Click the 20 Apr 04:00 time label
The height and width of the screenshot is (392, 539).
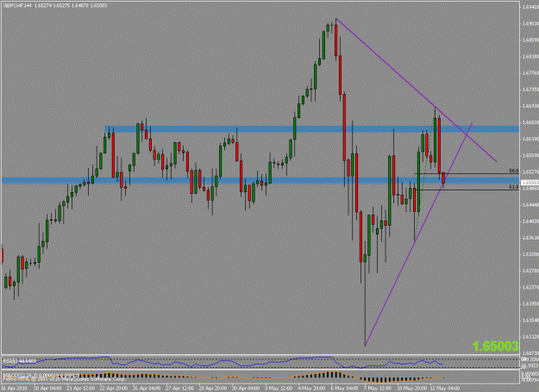tap(47, 389)
